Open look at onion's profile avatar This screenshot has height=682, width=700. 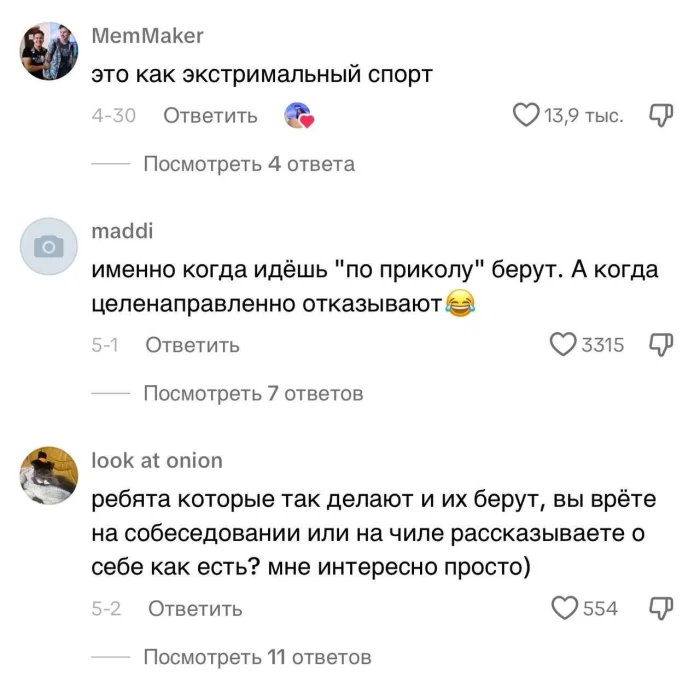pyautogui.click(x=49, y=475)
